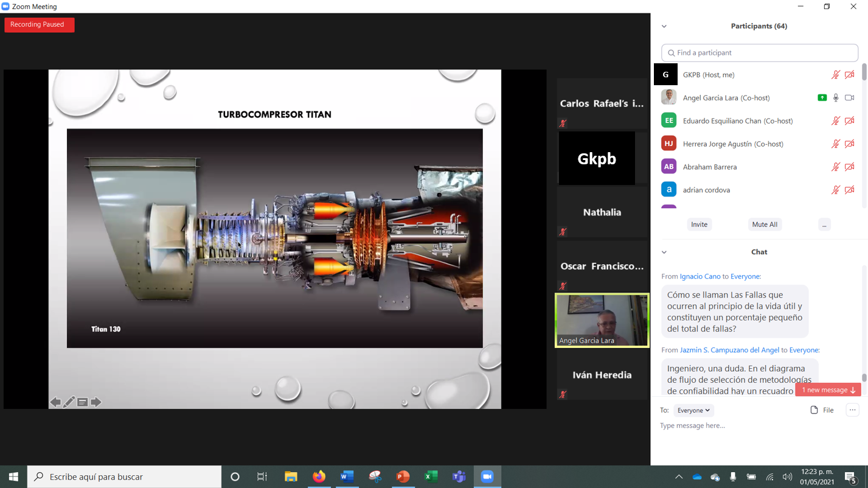The image size is (868, 488).
Task: Open Excel from taskbar
Action: [x=431, y=477]
